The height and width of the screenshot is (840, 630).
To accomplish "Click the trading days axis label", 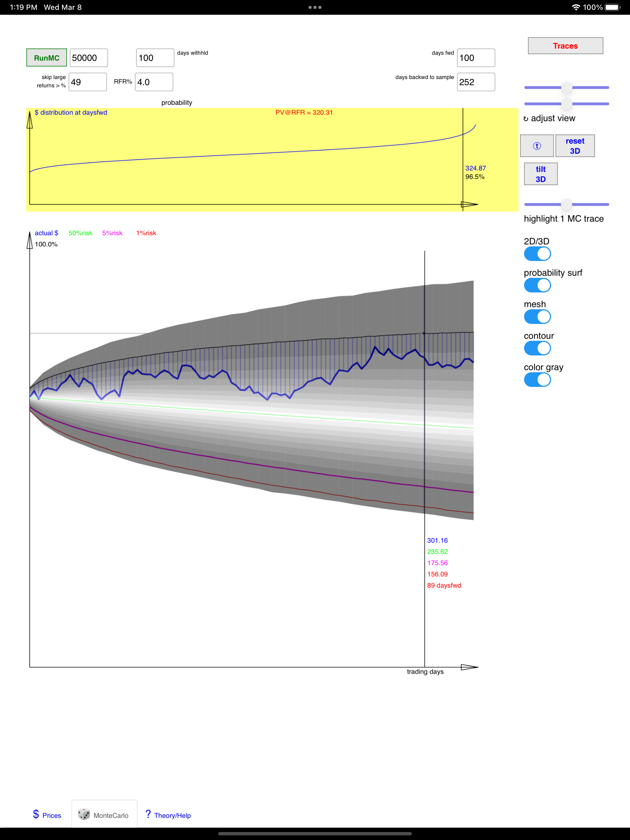I will point(425,672).
